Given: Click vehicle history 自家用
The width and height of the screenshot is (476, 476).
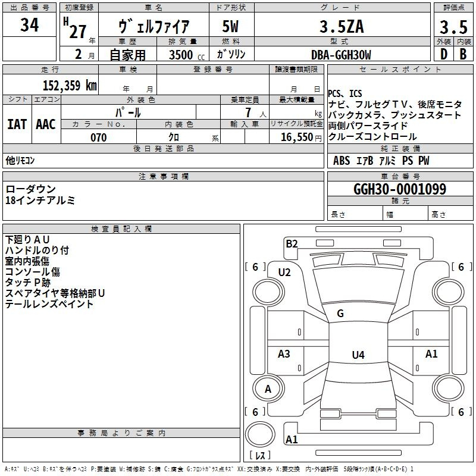Looking at the screenshot, I should coord(127,55).
